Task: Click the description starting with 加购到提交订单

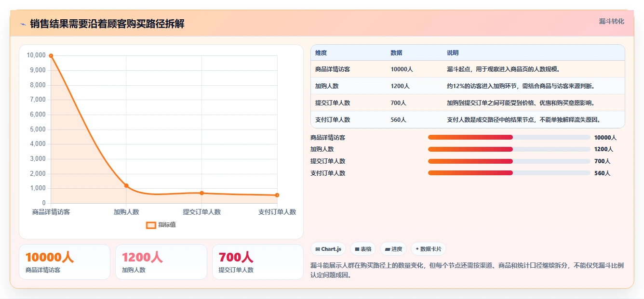Action: (521, 103)
